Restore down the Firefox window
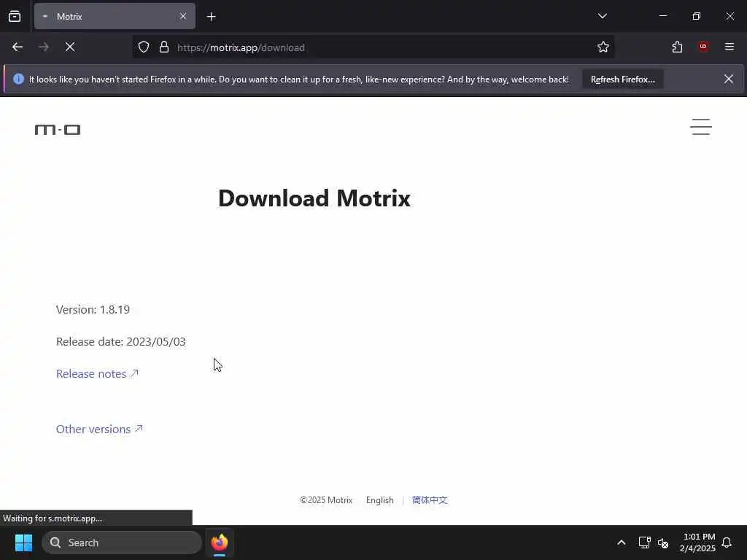Screen dimensions: 747x560 (x=697, y=16)
